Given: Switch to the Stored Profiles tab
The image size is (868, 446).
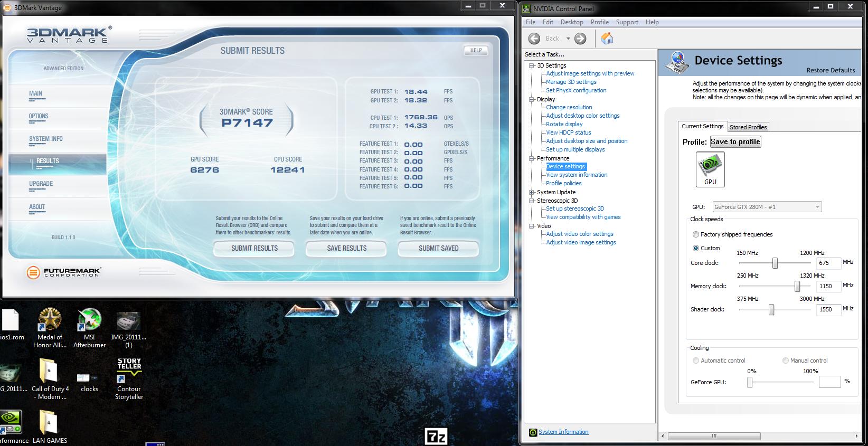Looking at the screenshot, I should tap(748, 127).
